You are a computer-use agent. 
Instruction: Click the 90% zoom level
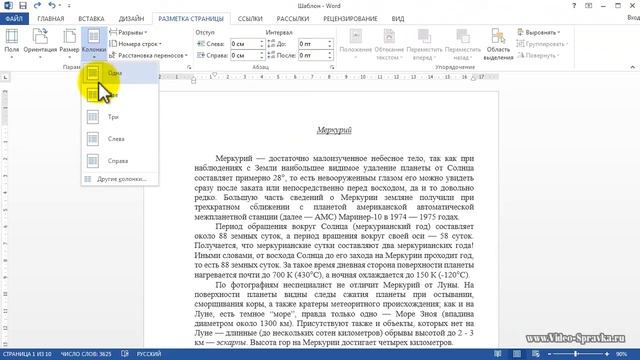621,354
